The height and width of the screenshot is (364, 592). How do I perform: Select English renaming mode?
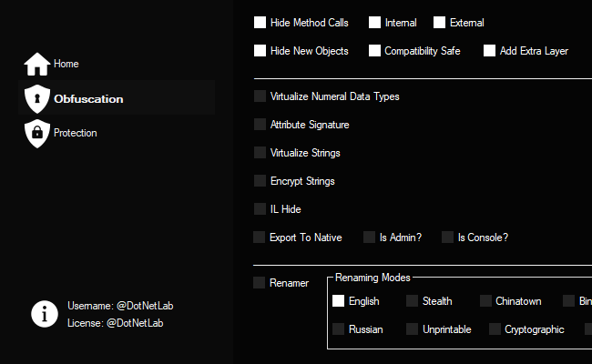pos(339,301)
